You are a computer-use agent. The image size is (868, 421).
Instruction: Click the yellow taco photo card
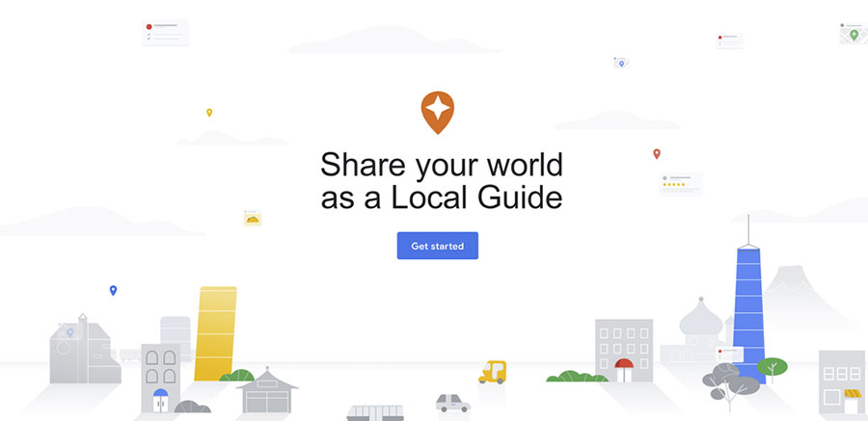253,218
